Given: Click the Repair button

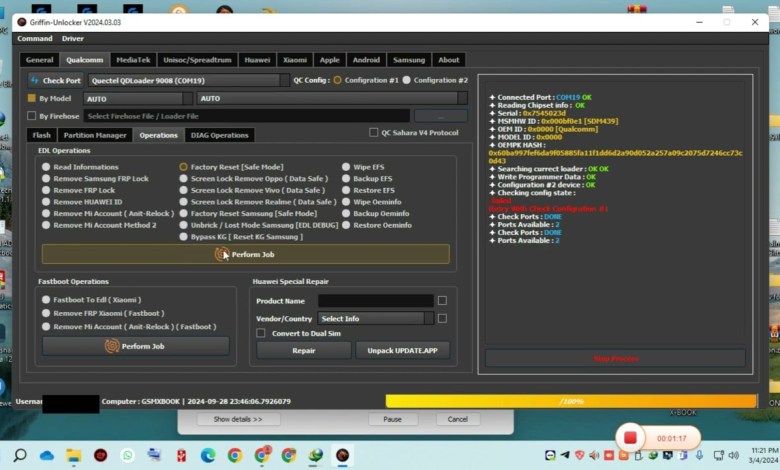Looking at the screenshot, I should (x=303, y=350).
